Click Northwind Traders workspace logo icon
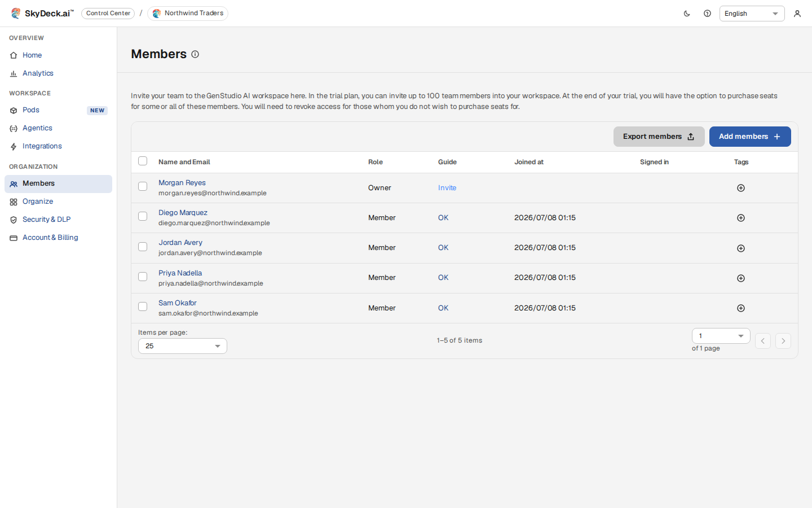 [157, 13]
